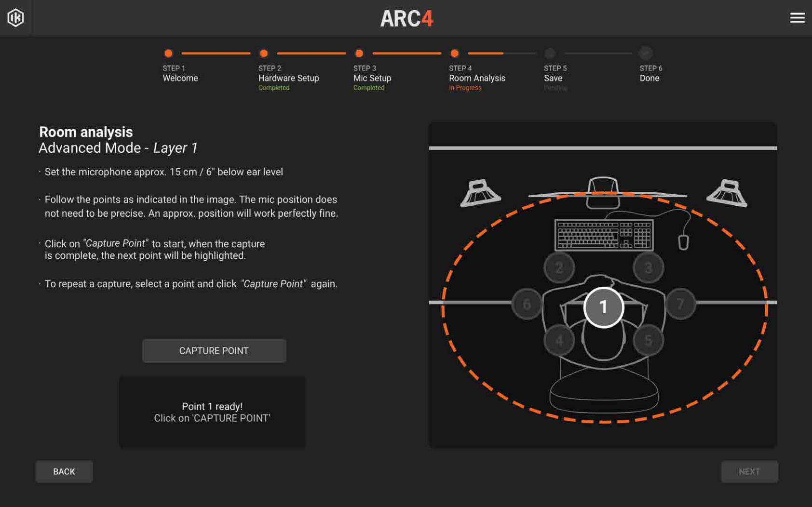Click the Step 3 Mic Setup dot
This screenshot has height=507, width=812.
[359, 53]
